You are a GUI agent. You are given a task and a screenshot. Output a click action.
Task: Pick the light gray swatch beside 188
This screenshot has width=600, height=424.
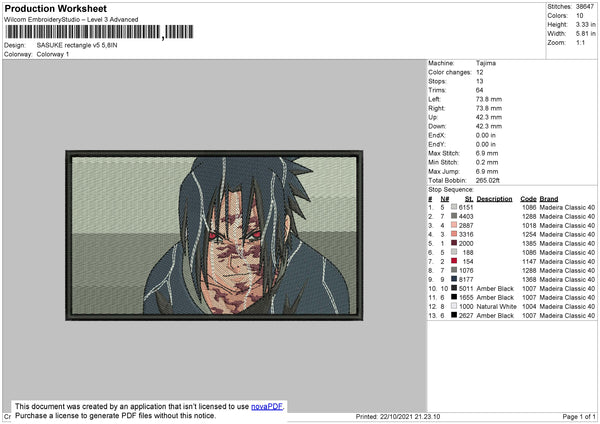pos(454,252)
